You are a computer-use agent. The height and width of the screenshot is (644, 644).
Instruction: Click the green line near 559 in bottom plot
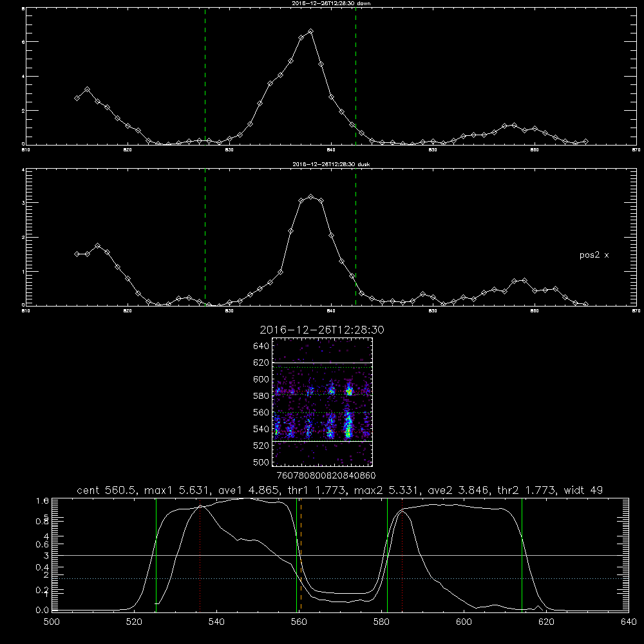[x=296, y=554]
